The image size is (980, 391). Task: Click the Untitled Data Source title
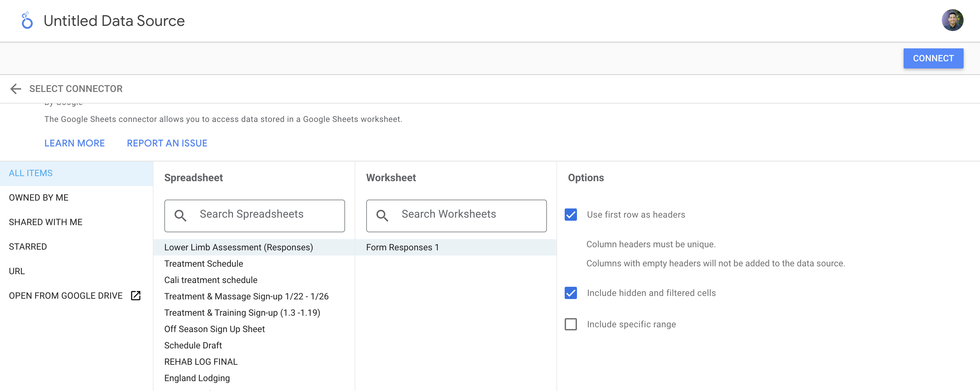114,20
